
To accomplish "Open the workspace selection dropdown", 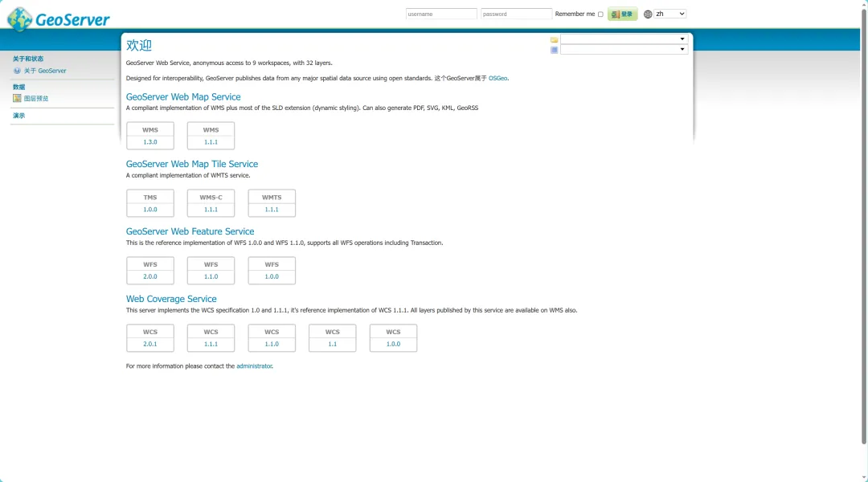I will click(624, 39).
